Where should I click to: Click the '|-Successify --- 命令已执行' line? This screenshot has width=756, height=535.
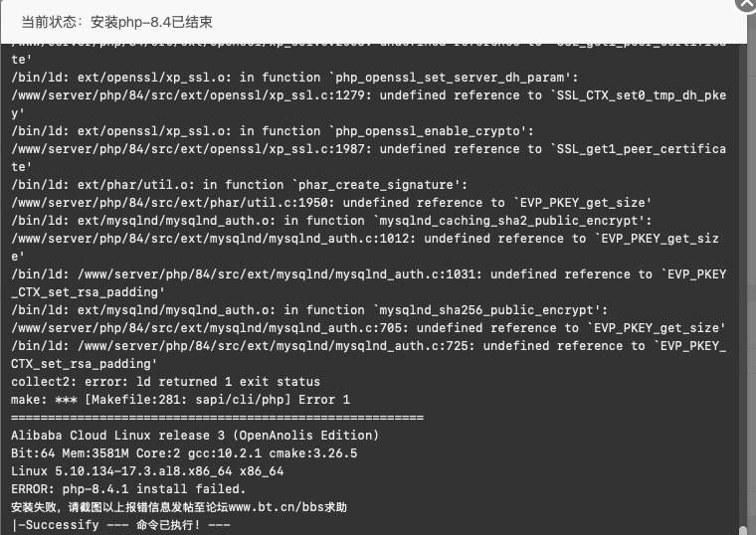click(120, 525)
